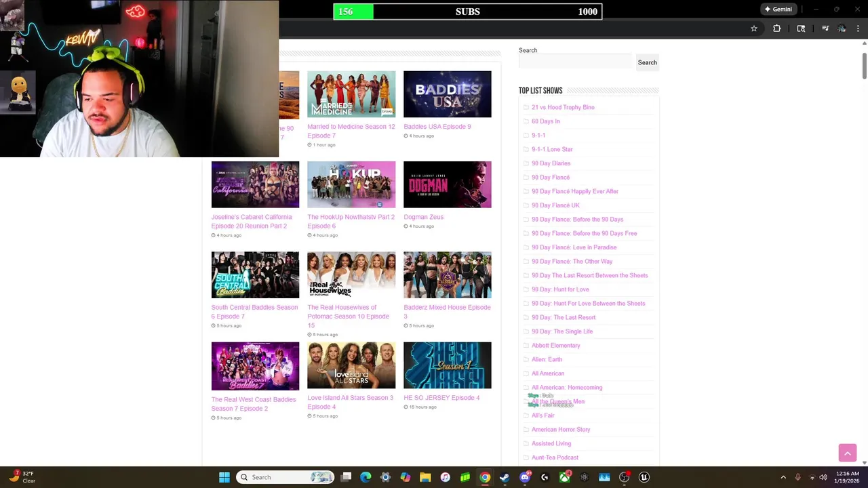Viewport: 868px width, 488px height.
Task: Open the HE SO JERSEY thumbnail
Action: [448, 365]
